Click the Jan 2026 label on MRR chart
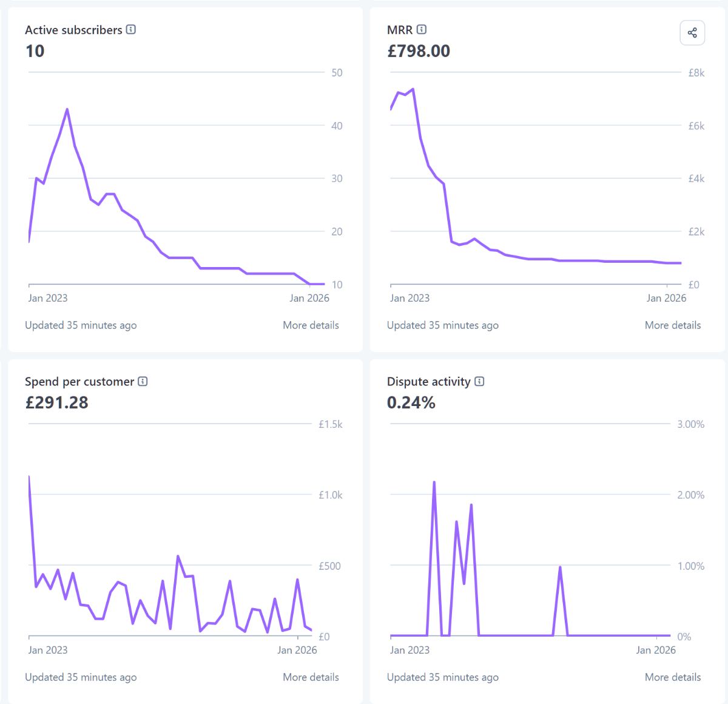728x704 pixels. pyautogui.click(x=666, y=298)
